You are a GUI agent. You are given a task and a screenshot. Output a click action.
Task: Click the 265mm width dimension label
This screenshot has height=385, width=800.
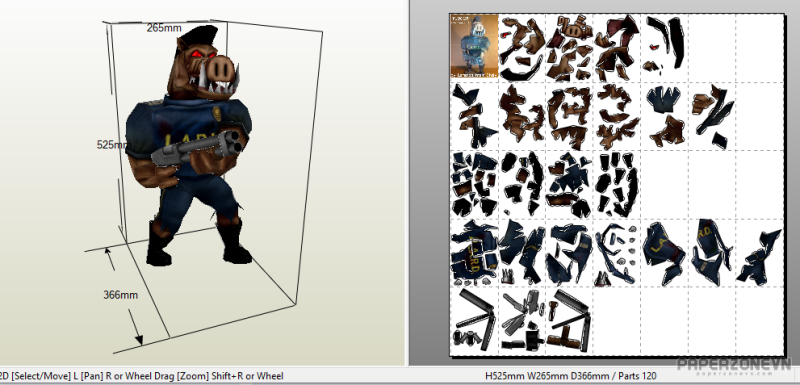(x=164, y=28)
